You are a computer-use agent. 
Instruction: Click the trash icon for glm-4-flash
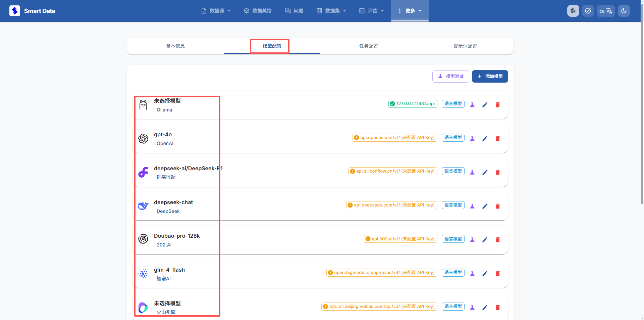coord(497,274)
